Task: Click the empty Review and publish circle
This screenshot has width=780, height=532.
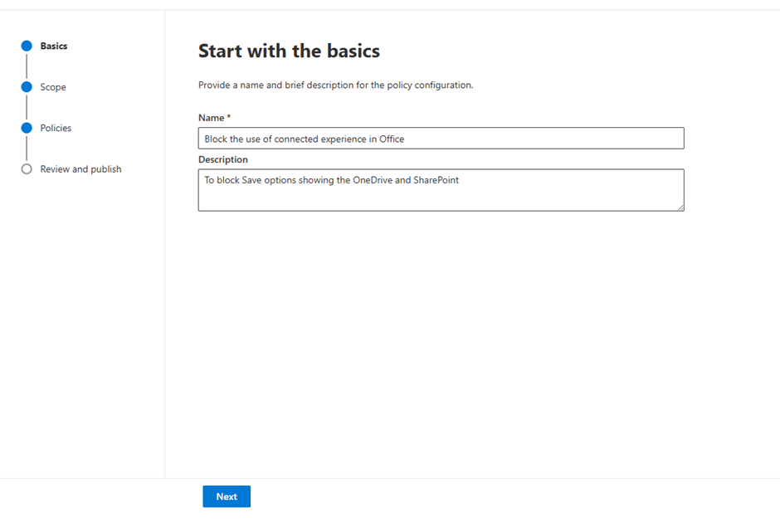Action: tap(27, 169)
